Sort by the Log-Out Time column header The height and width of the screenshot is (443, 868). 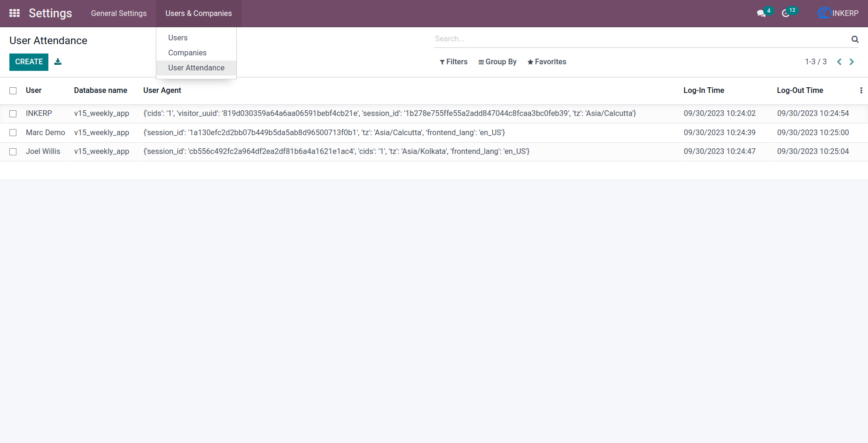click(x=800, y=91)
